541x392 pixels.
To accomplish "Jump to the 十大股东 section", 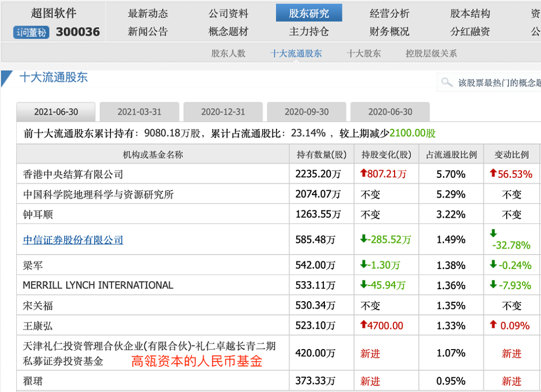I will pos(364,53).
